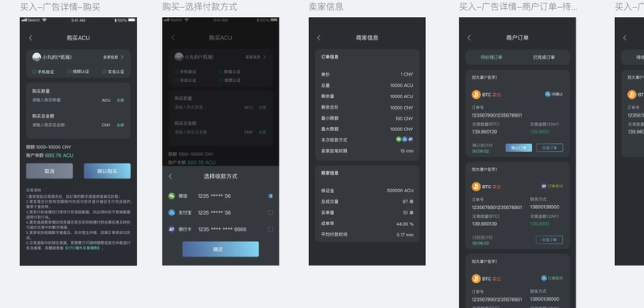
Task: Click the 取消 button on buy screen
Action: (x=49, y=171)
